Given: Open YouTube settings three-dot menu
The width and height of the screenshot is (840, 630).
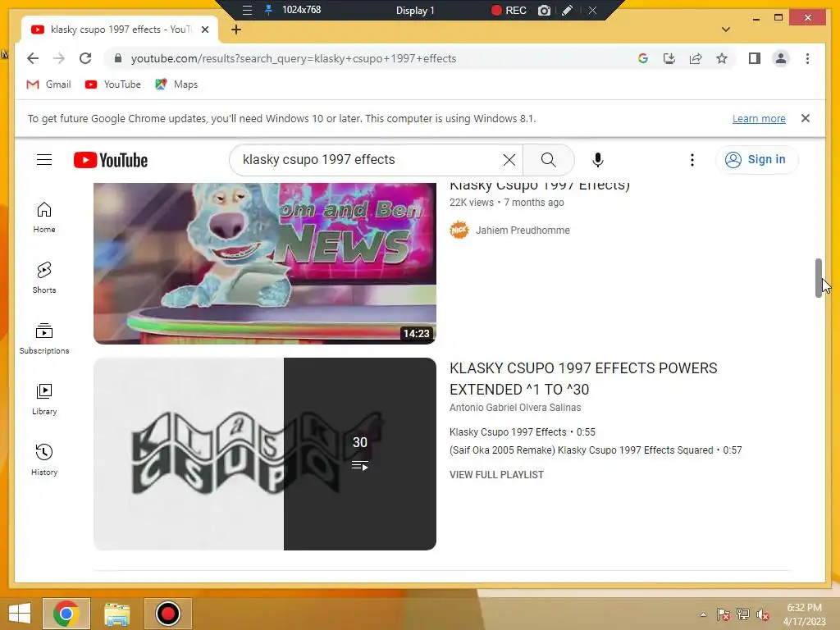Looking at the screenshot, I should click(692, 160).
